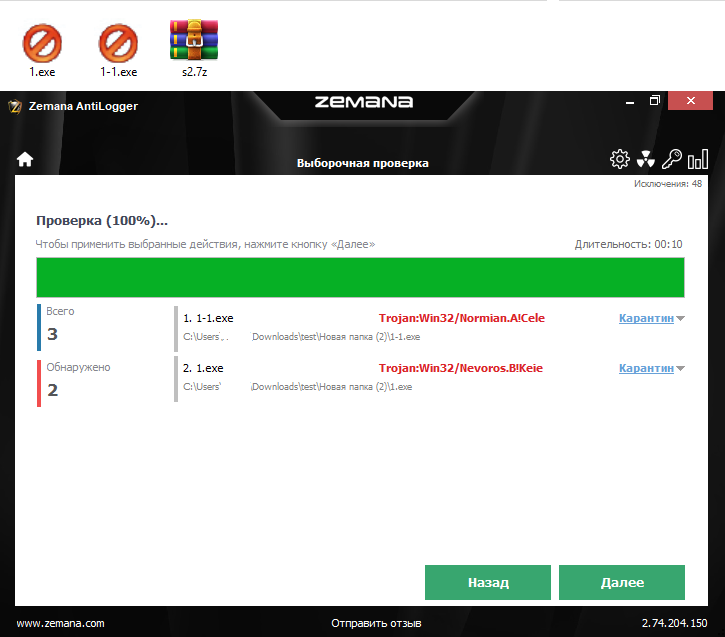Restore down the Zemana window
725x637 pixels.
655,100
